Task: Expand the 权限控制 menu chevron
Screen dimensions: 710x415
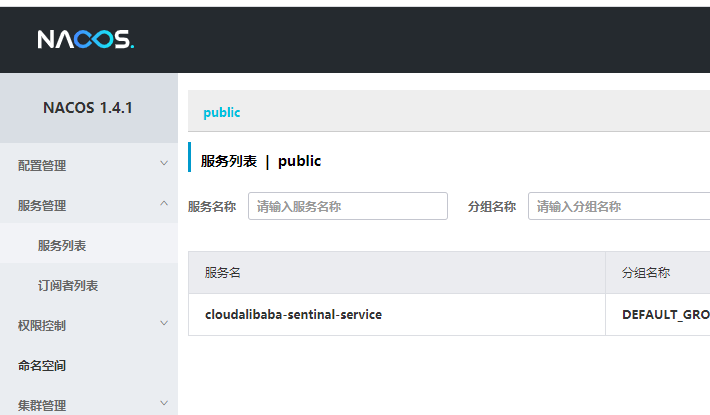Action: pos(164,324)
